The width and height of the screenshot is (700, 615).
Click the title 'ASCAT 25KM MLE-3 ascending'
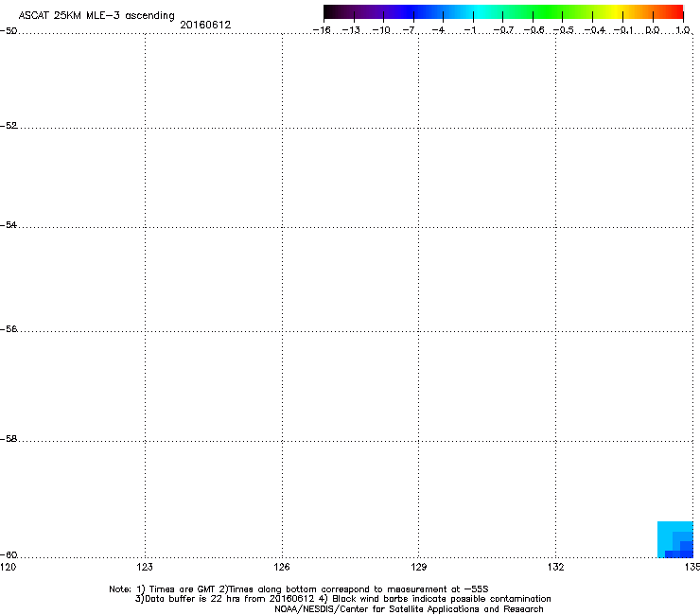pos(96,16)
